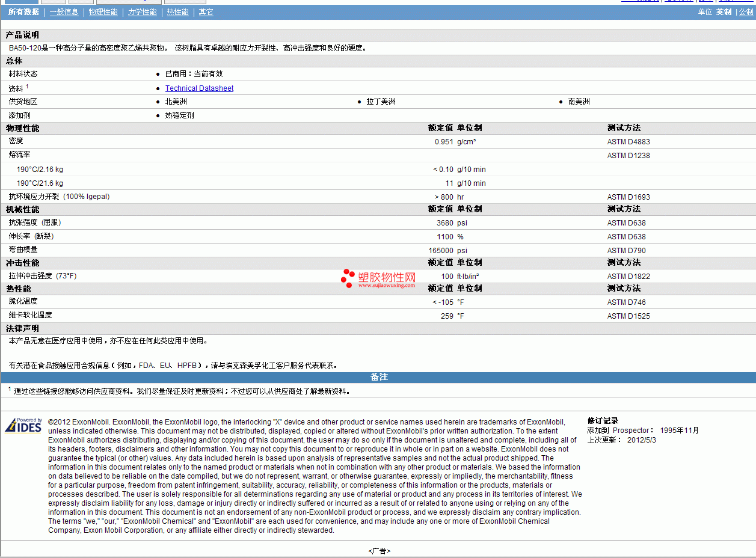Click ASTM D790 test method
The height and width of the screenshot is (558, 756).
[x=627, y=251]
